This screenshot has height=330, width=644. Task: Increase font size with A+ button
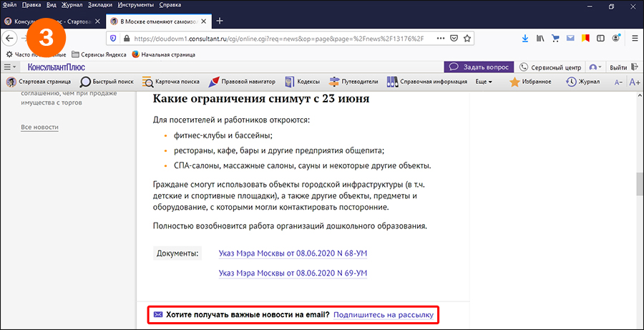[x=634, y=82]
